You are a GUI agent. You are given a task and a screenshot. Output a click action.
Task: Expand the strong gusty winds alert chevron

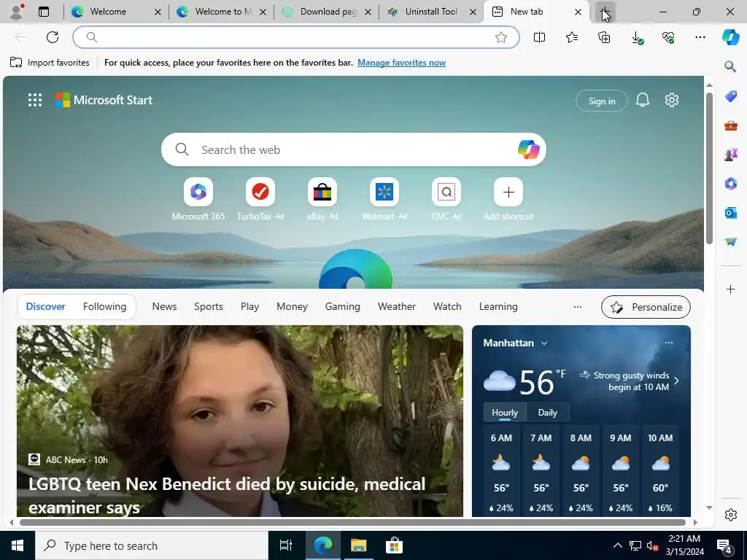676,381
